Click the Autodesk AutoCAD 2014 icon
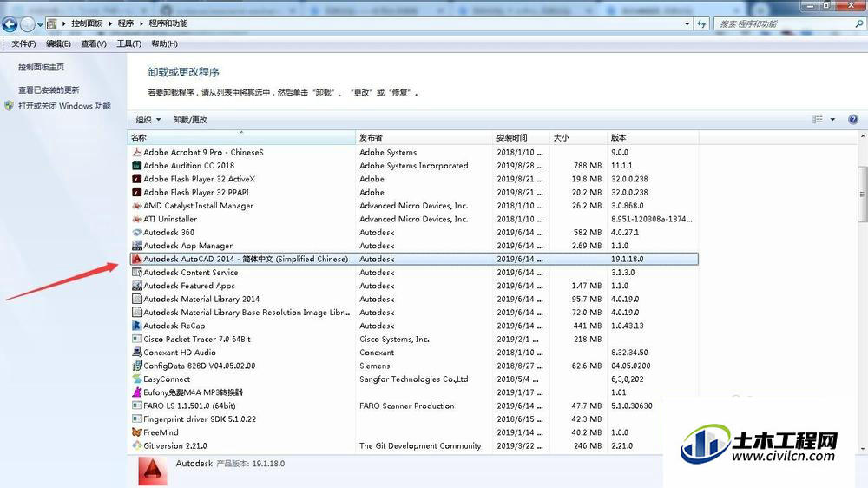The height and width of the screenshot is (488, 868). point(137,259)
